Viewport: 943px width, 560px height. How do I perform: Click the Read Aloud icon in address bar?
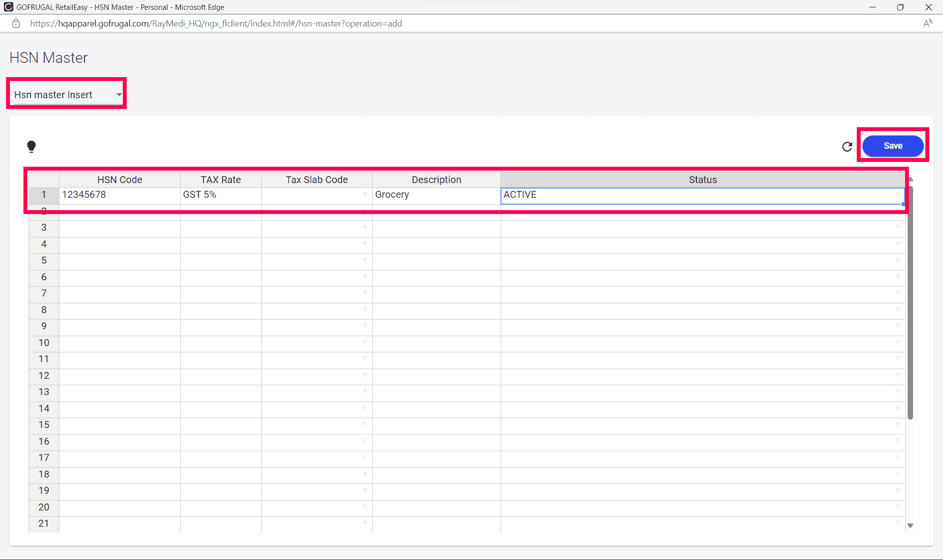[927, 24]
